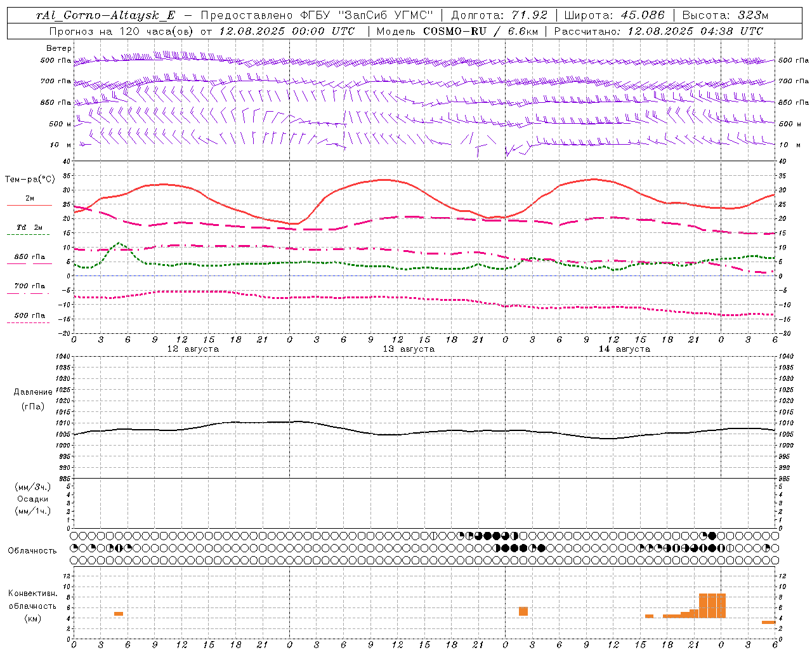The height and width of the screenshot is (650, 812).
Task: Click the "(км)" convective height unit label
Action: click(x=33, y=618)
